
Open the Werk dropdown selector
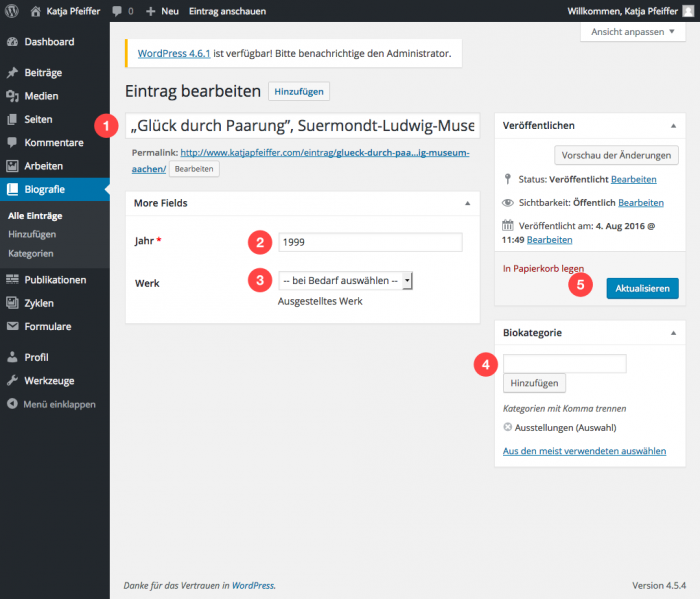(x=345, y=281)
